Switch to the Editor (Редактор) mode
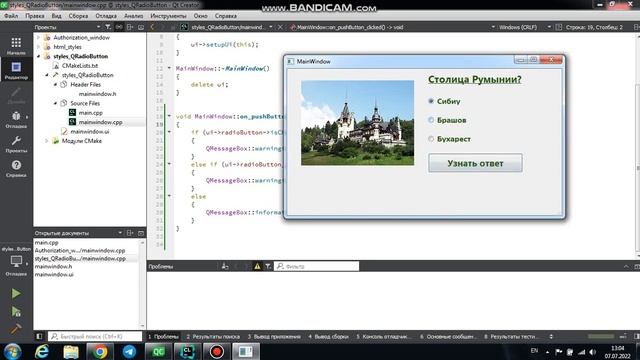The width and height of the screenshot is (640, 360). (16, 70)
